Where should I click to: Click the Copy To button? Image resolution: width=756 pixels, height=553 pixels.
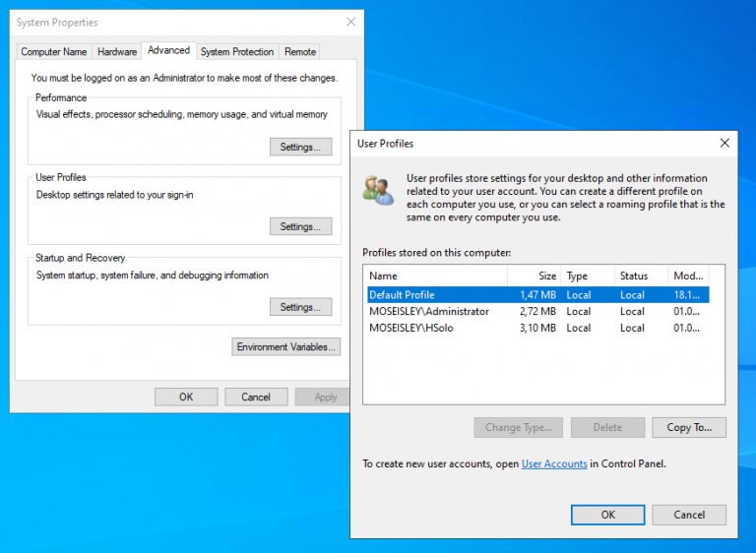tap(688, 427)
